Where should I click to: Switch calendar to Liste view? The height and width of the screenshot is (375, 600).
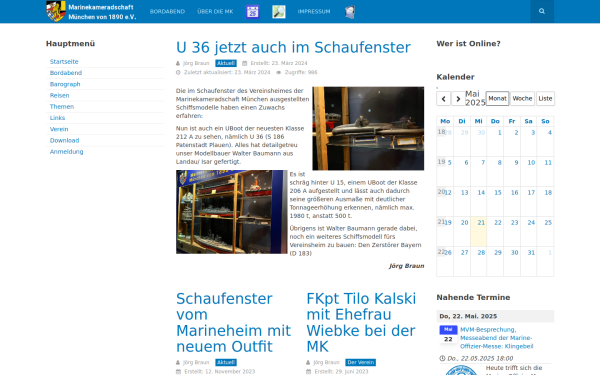tap(545, 98)
